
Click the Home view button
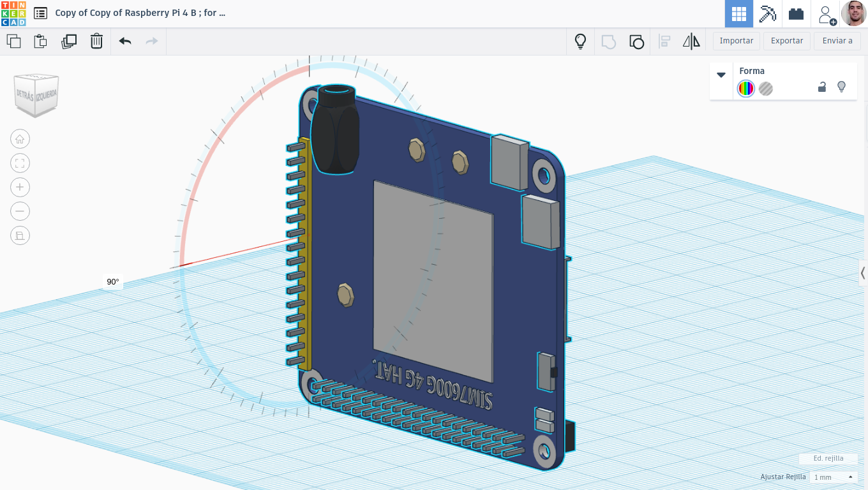20,139
